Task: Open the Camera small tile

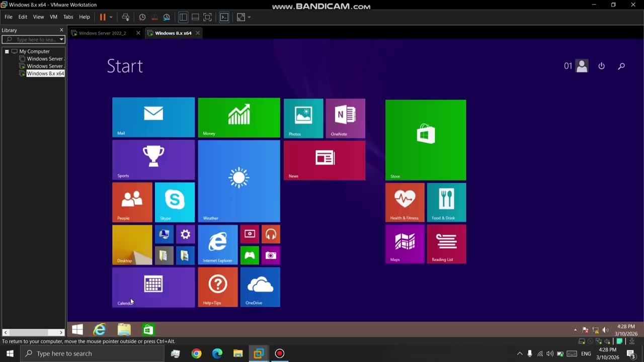Action: [271, 255]
